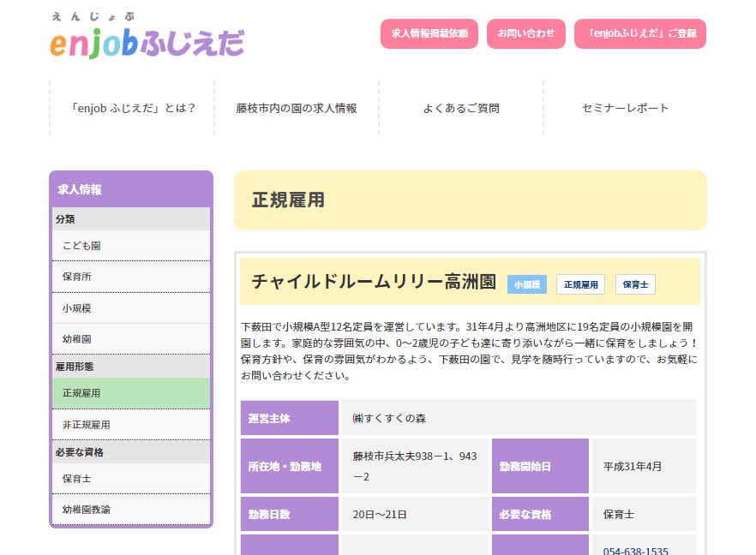
Task: Click the 正規雇用 tag beside title
Action: coord(580,284)
